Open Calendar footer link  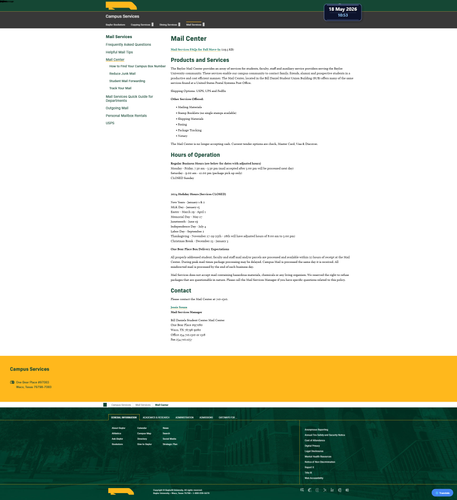(142, 428)
